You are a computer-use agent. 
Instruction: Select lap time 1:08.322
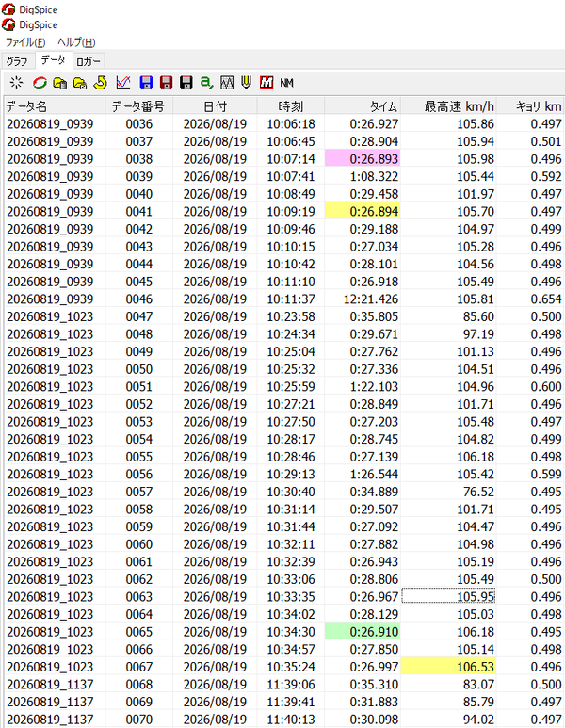pos(363,176)
